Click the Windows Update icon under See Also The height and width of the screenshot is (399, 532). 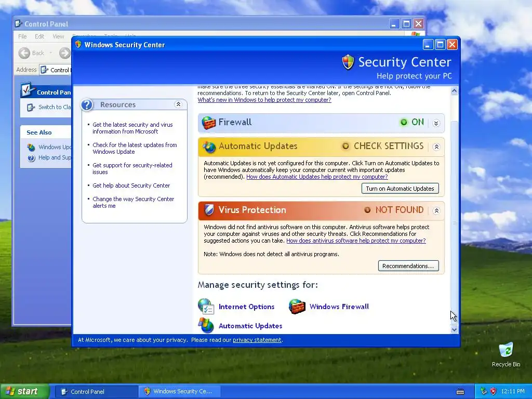31,147
